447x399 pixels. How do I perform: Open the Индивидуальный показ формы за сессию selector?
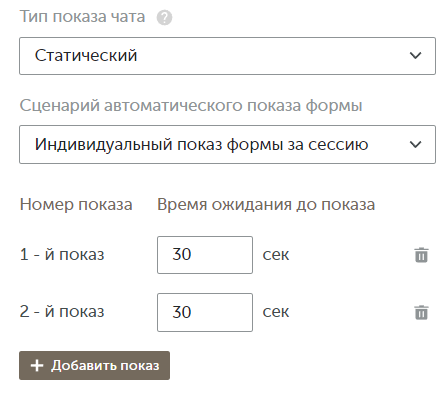(x=227, y=144)
